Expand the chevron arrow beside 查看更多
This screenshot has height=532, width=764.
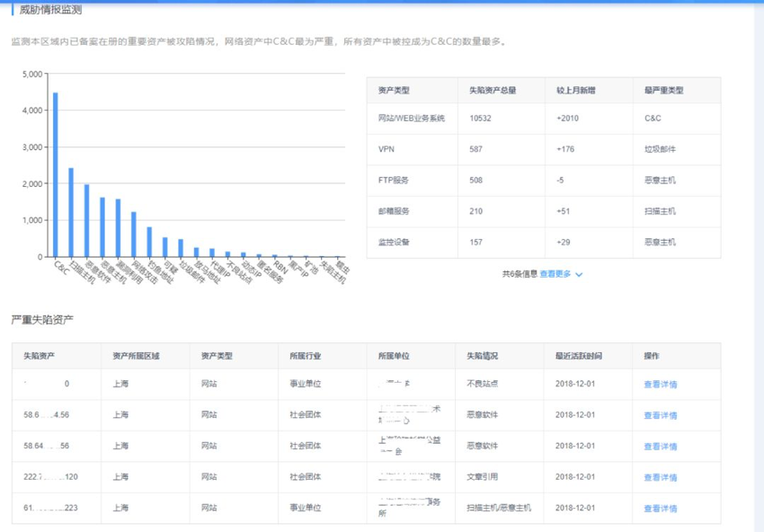point(579,275)
